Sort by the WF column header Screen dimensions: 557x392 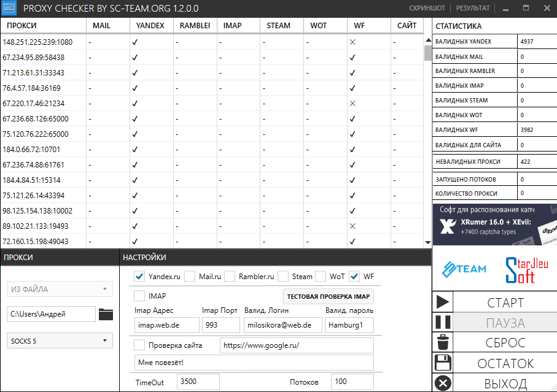369,26
